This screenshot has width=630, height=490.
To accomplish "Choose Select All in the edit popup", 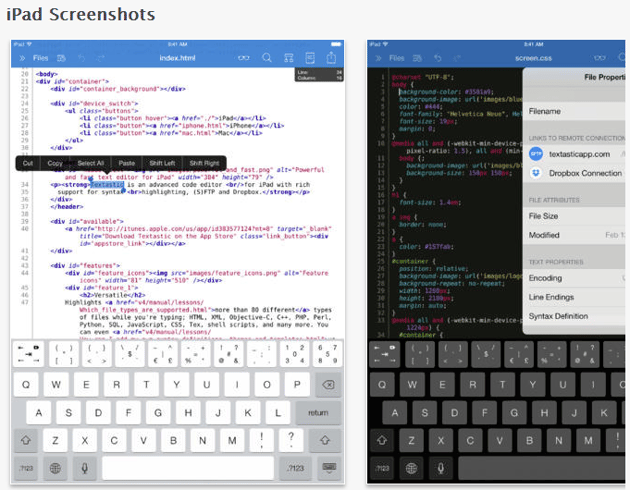I will pyautogui.click(x=90, y=163).
